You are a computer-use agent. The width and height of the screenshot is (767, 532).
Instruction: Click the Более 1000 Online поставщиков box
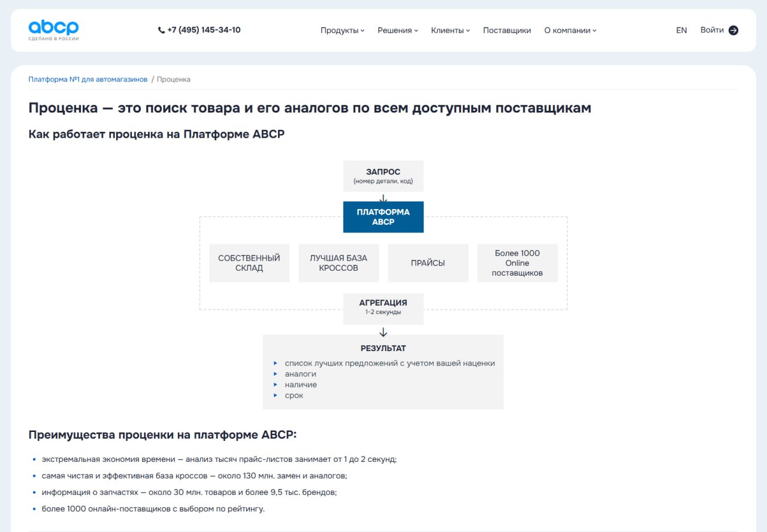(x=518, y=263)
